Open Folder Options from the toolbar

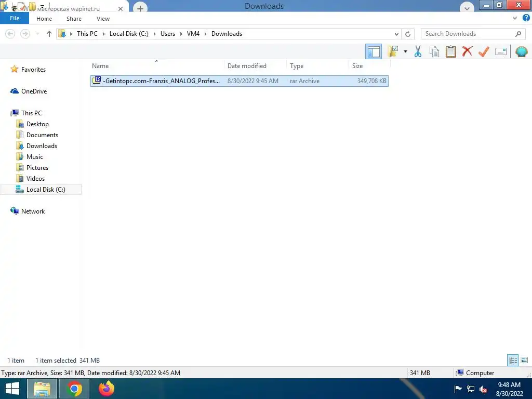point(393,51)
